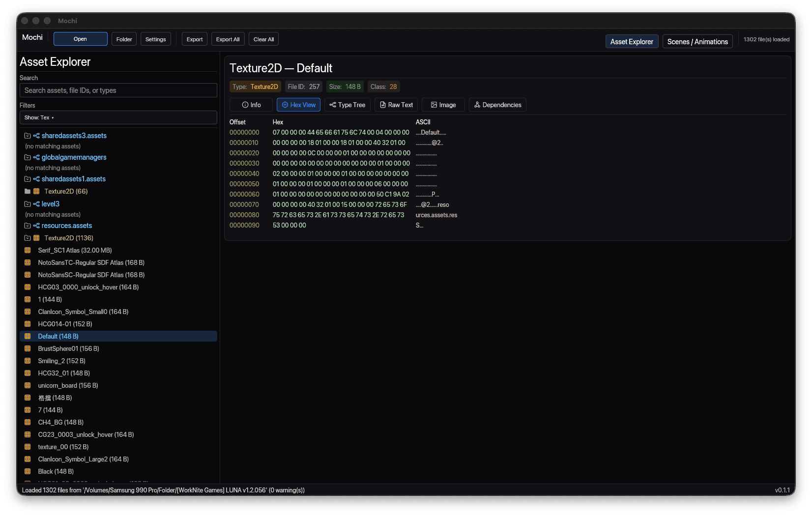Collapse the globalgamemanagers tree node
Image resolution: width=812 pixels, height=516 pixels.
(28, 157)
